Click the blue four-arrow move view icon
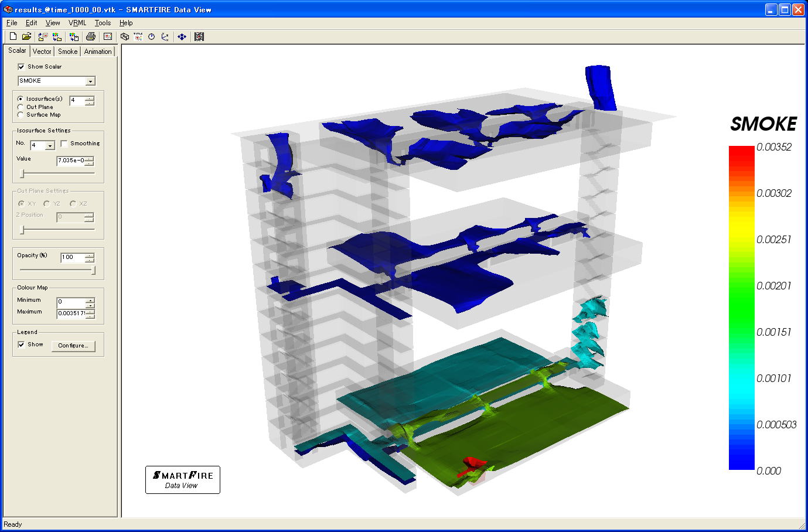 (182, 36)
